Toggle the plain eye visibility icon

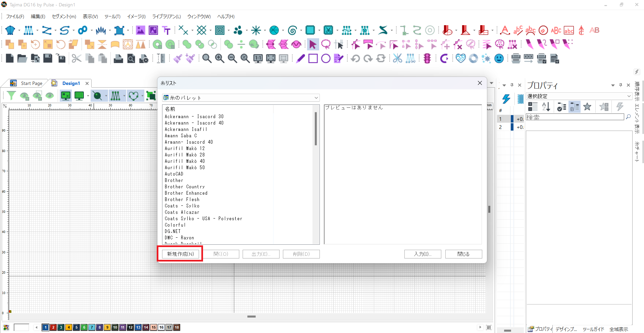click(50, 96)
